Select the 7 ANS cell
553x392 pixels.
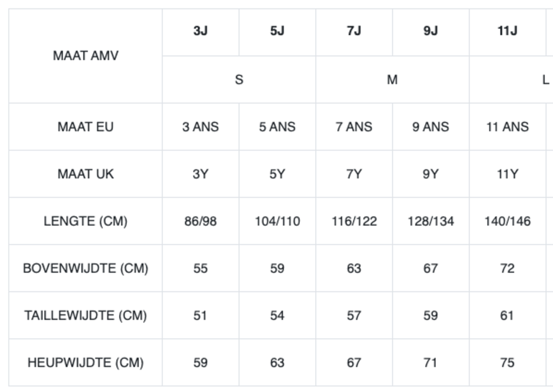[354, 127]
